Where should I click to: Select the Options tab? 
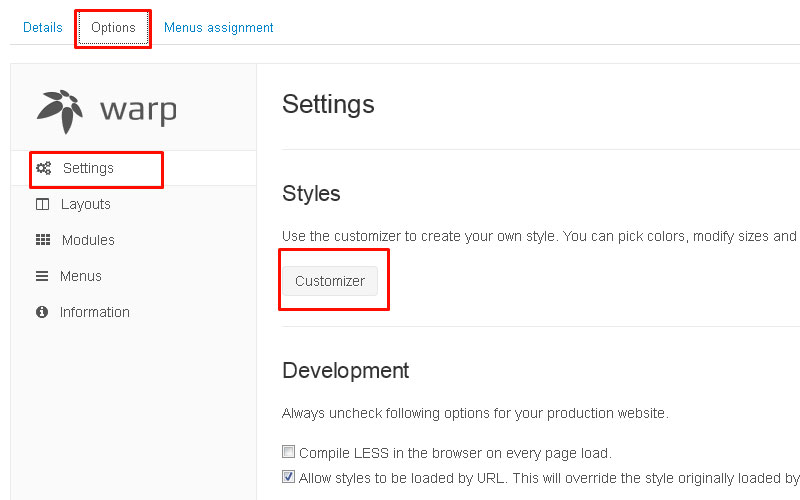(113, 28)
